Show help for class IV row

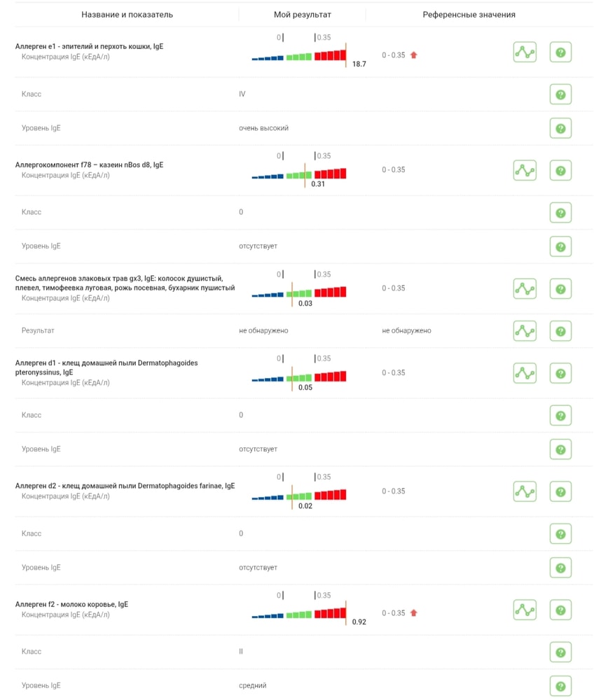pos(560,94)
